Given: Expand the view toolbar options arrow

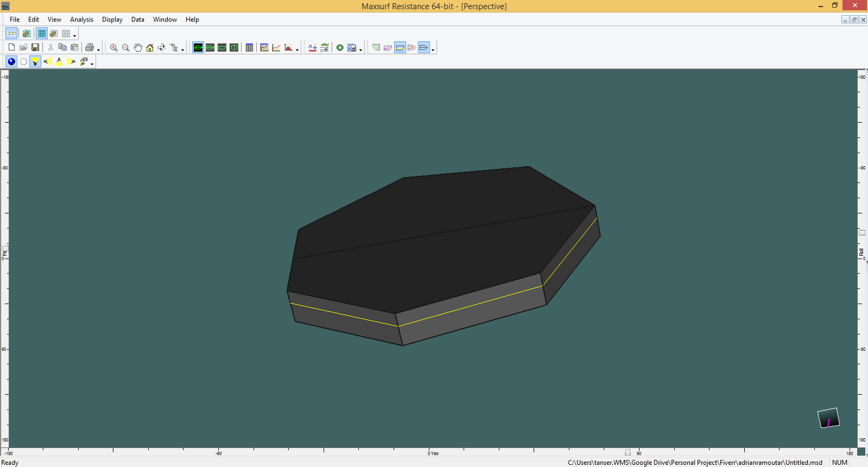Looking at the screenshot, I should coord(182,50).
